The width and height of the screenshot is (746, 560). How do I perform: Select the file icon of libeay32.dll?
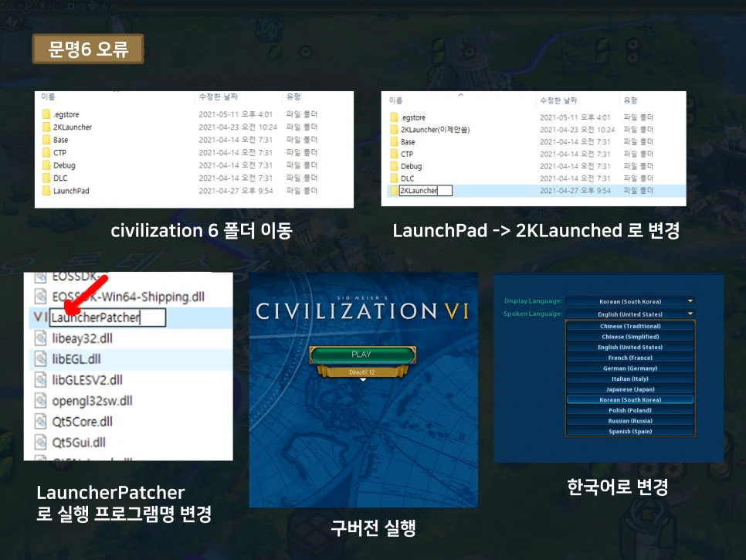40,338
